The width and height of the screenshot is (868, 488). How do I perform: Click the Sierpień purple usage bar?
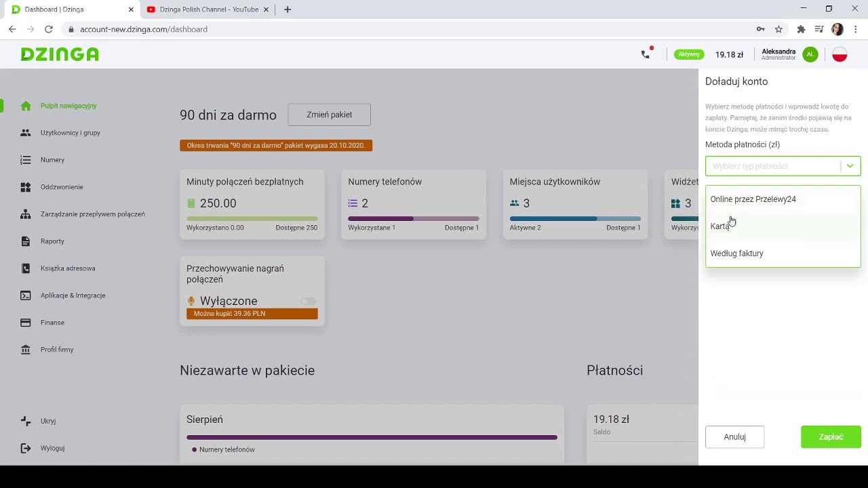pyautogui.click(x=372, y=438)
